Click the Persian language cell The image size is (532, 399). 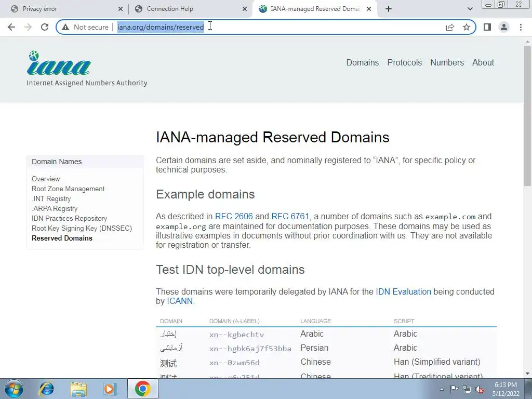point(314,348)
